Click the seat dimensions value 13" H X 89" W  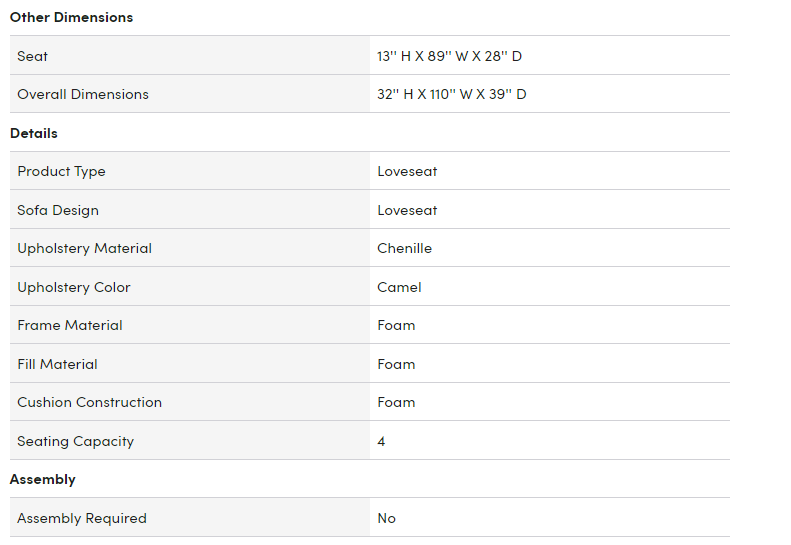click(x=449, y=56)
